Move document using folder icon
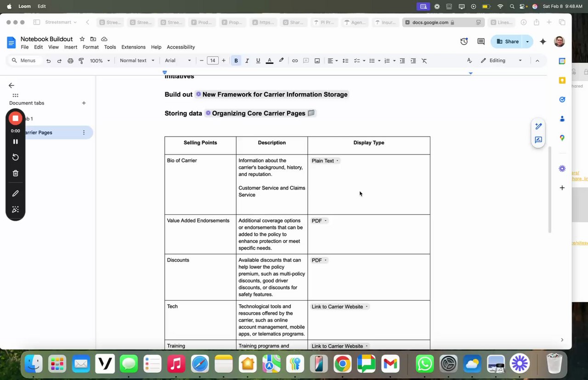 point(93,39)
